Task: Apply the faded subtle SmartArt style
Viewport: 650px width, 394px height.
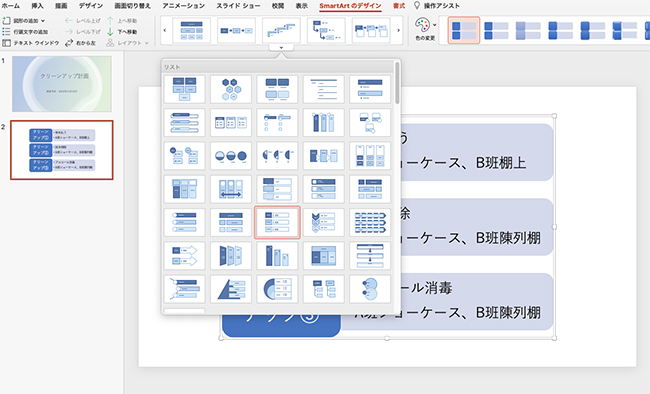Action: click(x=528, y=30)
